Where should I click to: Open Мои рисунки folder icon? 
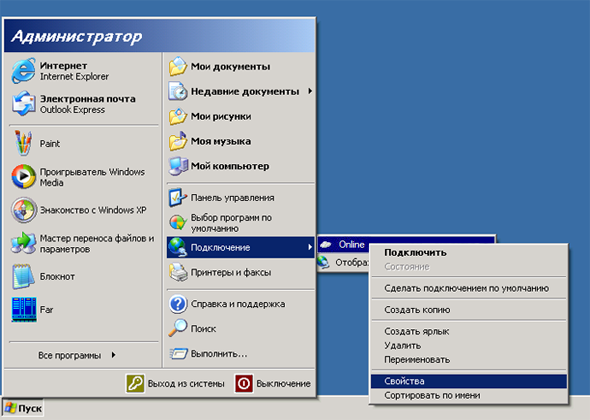[178, 116]
